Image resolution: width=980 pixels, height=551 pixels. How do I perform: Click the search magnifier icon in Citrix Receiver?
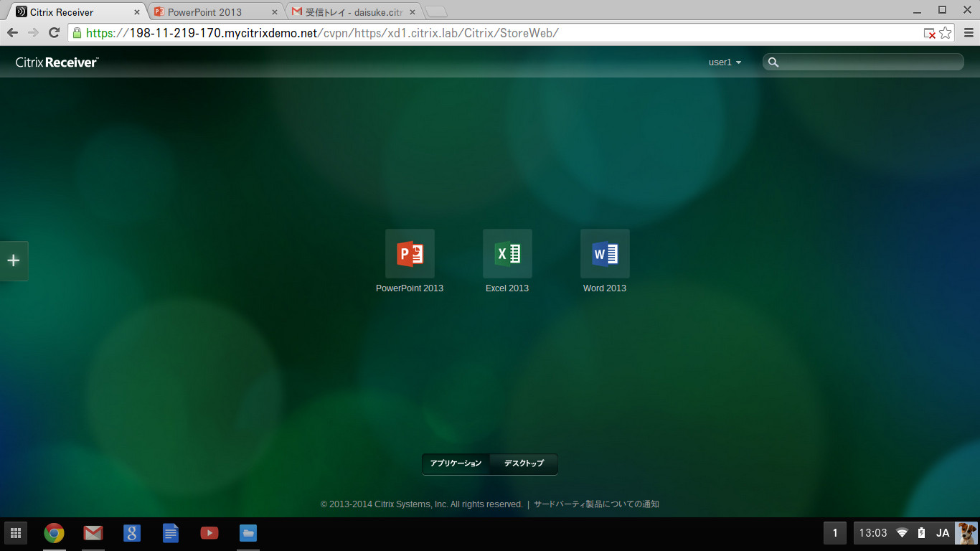[773, 62]
